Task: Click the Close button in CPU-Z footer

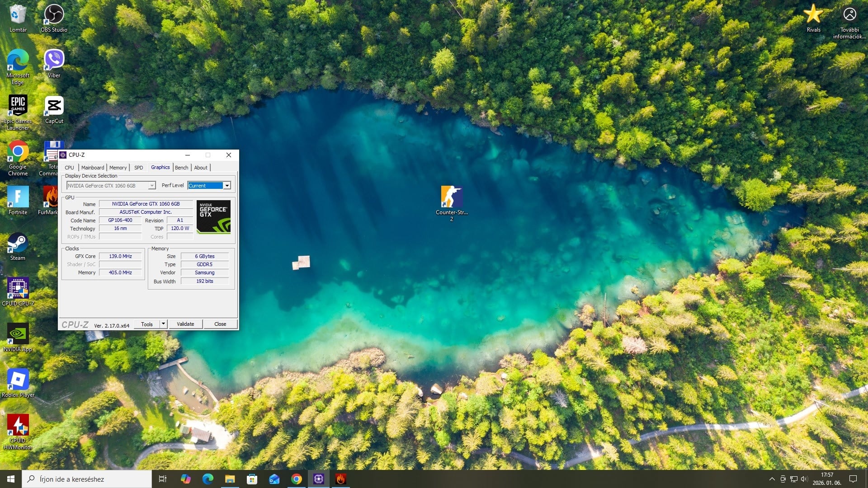Action: click(220, 324)
